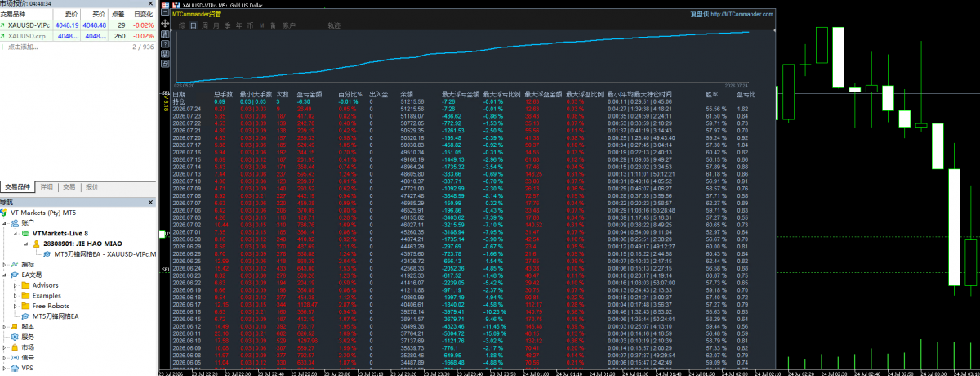Collapse the EA交易 expert advisors node
Image resolution: width=980 pixels, height=376 pixels.
pos(6,275)
